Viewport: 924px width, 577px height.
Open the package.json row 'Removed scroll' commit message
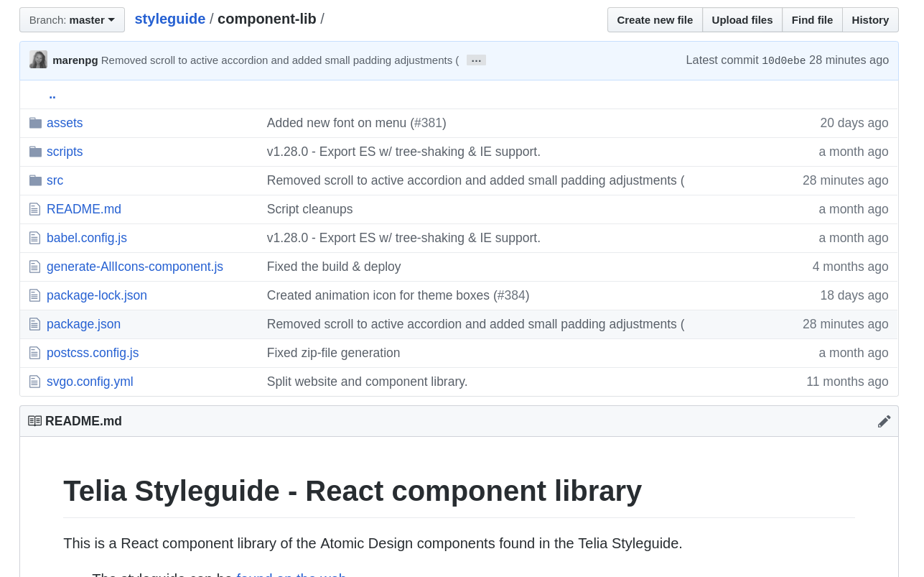point(476,324)
